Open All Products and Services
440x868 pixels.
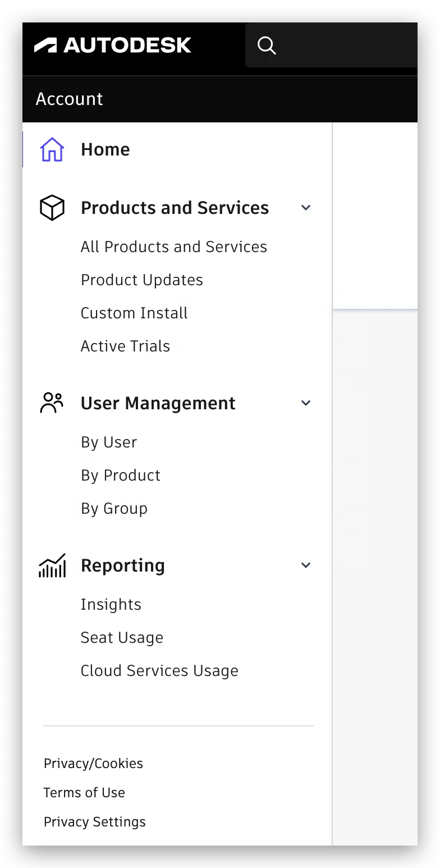[x=173, y=247]
